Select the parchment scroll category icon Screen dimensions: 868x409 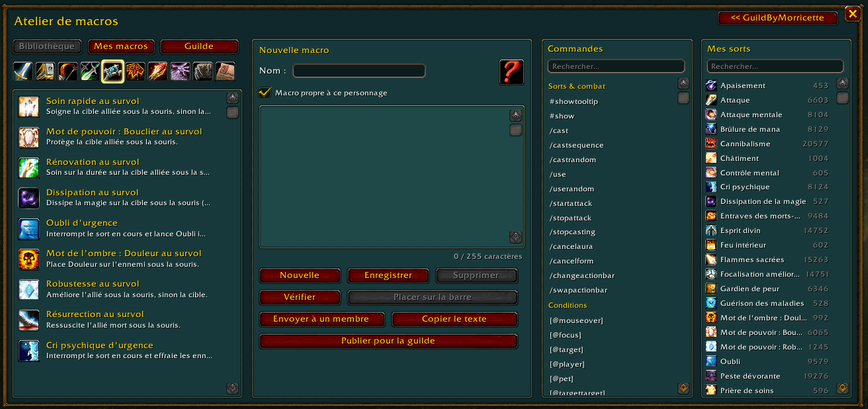226,71
